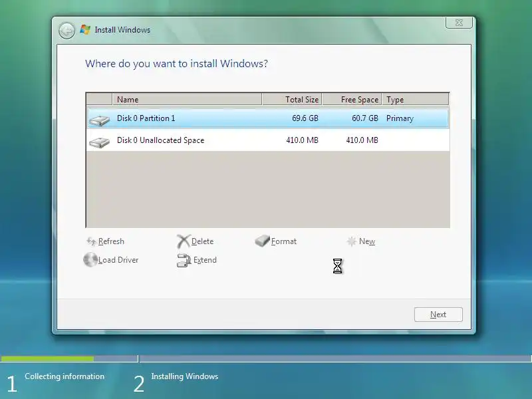Viewport: 532px width, 399px height.
Task: Click 'Where do you want to install Windows?' heading
Action: click(176, 64)
